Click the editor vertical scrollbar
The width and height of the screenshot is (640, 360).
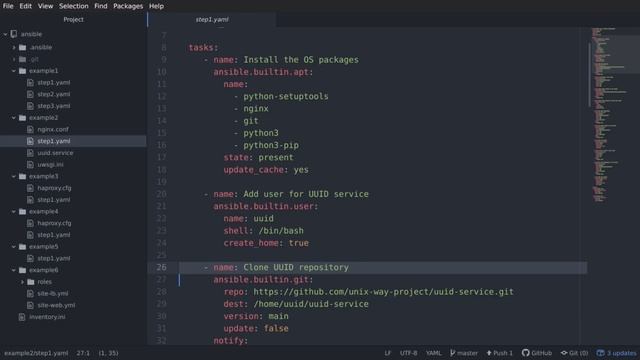click(x=589, y=75)
